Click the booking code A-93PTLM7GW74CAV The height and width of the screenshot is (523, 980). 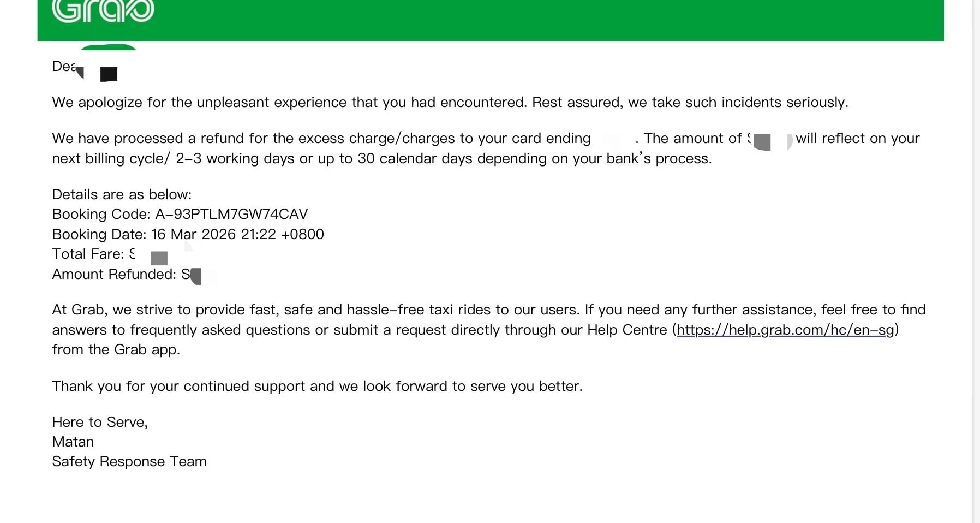231,214
